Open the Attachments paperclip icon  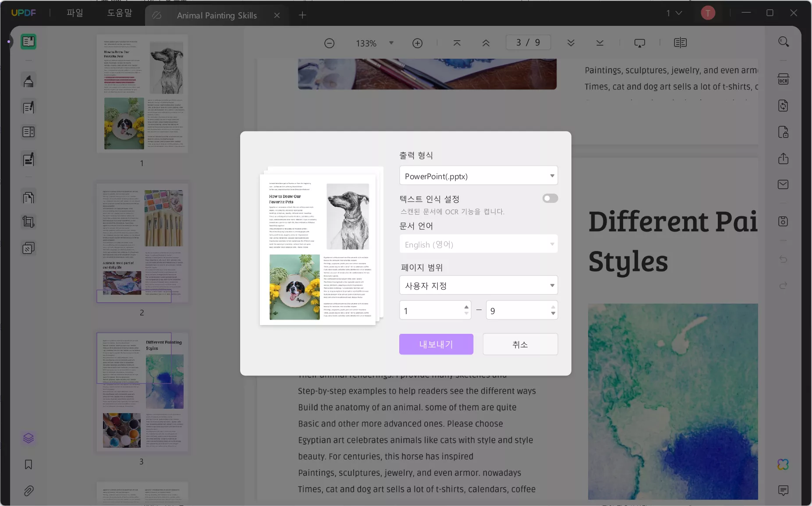(28, 491)
